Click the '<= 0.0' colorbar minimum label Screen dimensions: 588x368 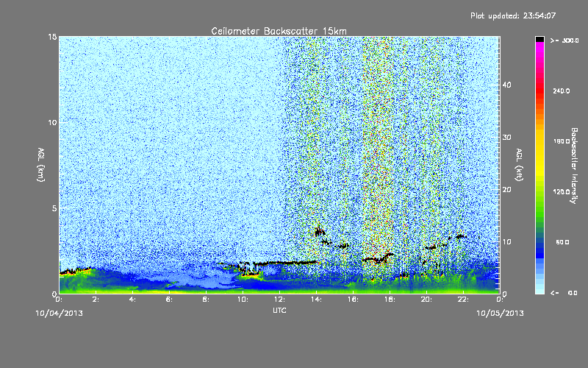pos(564,293)
